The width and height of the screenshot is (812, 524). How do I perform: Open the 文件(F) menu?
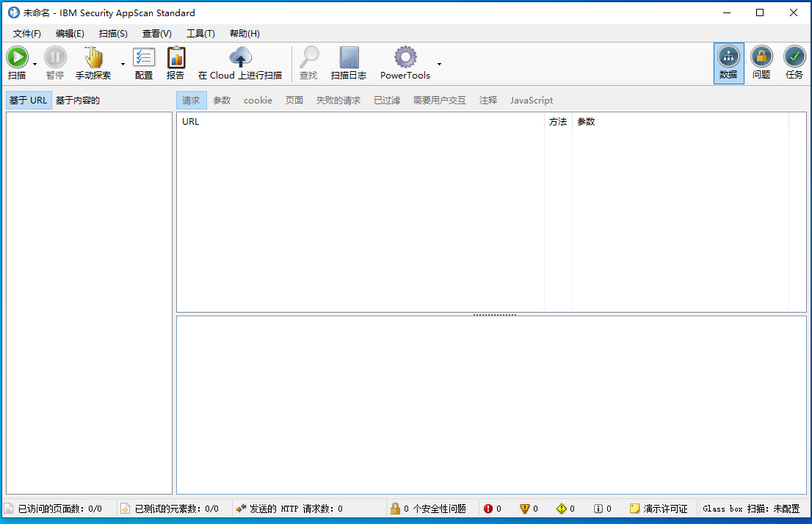tap(27, 34)
